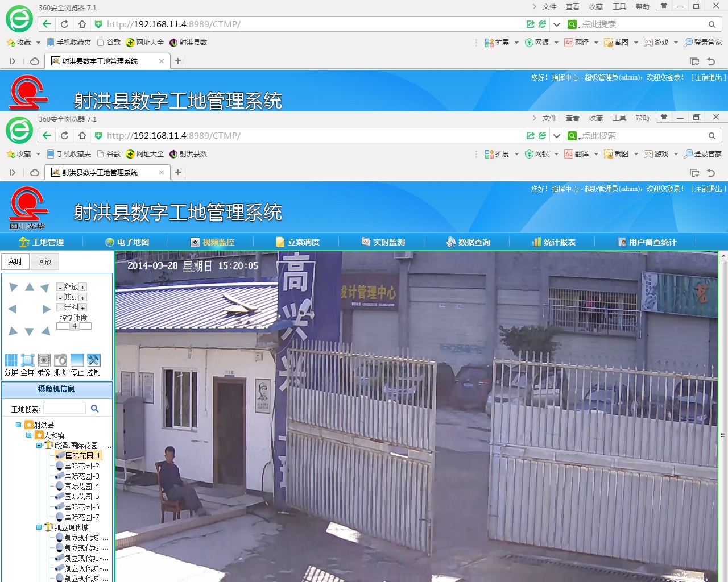Open the 电子地图 menu
The width and height of the screenshot is (728, 582).
click(x=127, y=242)
